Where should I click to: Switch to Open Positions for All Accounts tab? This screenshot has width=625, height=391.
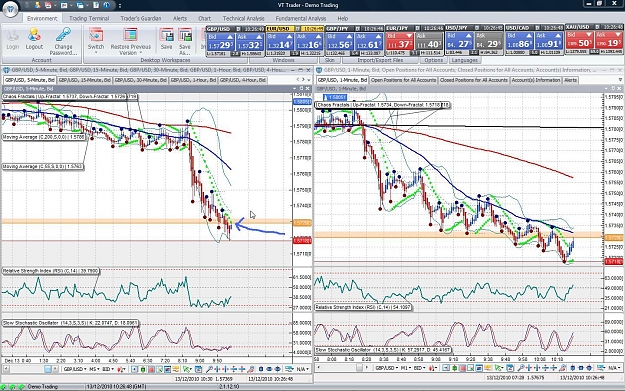(x=403, y=80)
